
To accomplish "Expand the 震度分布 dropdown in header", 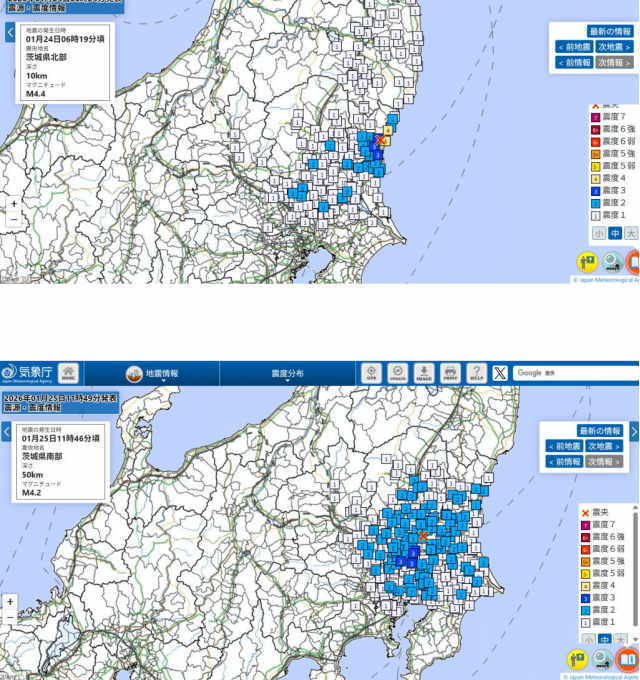I will pyautogui.click(x=287, y=375).
